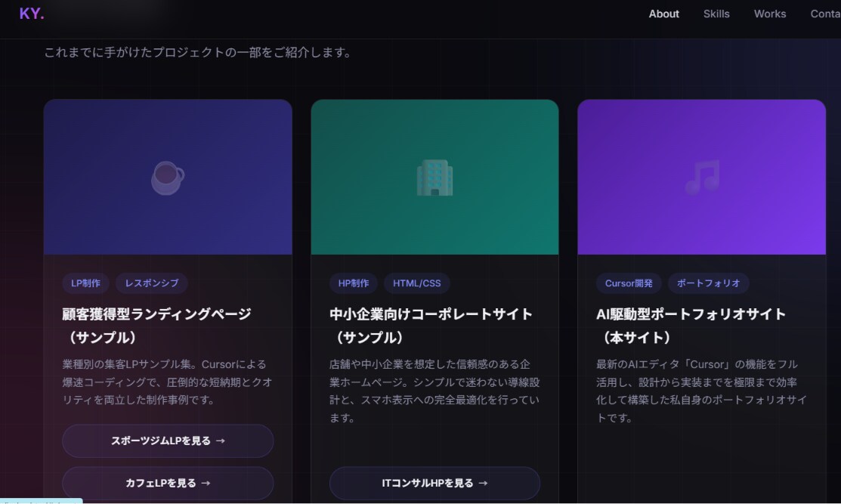Open カフェLPを見る button
The image size is (841, 504).
tap(168, 483)
